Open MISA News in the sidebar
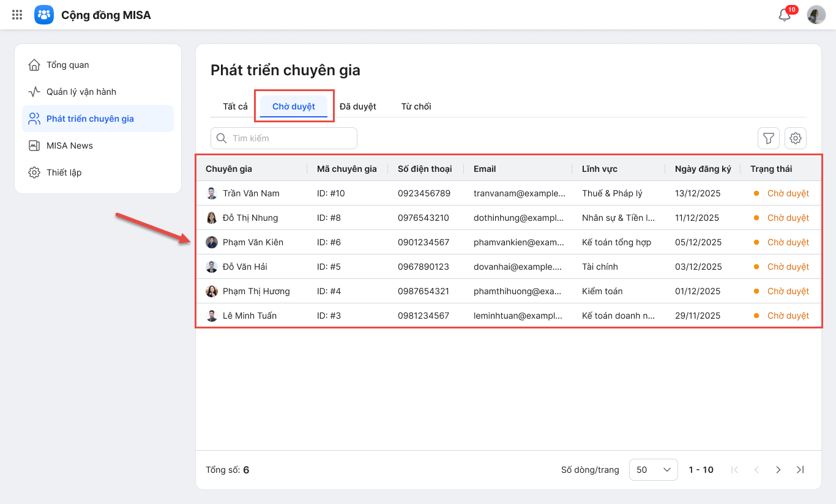836x504 pixels. 69,146
